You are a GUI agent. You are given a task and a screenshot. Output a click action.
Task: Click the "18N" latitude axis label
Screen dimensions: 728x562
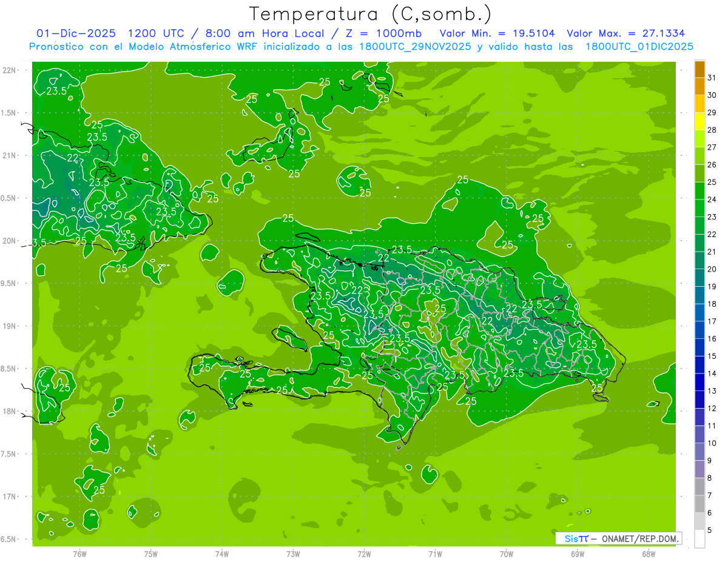pos(9,411)
